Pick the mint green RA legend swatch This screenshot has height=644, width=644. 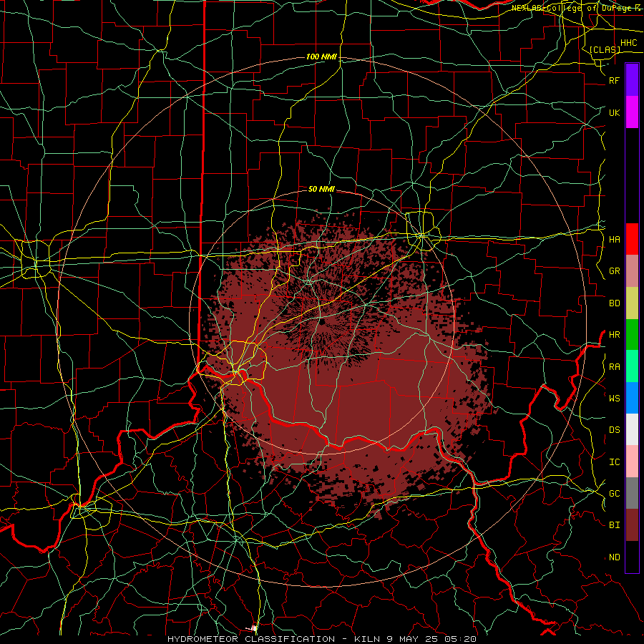tap(632, 366)
